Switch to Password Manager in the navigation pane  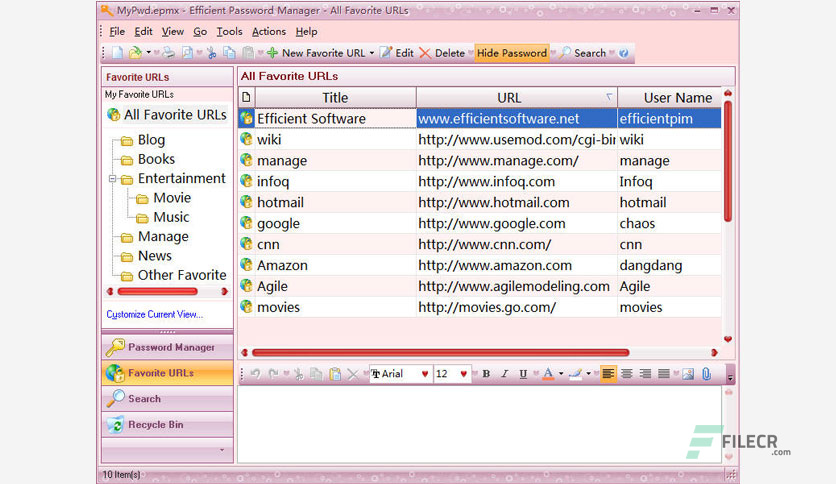point(167,348)
